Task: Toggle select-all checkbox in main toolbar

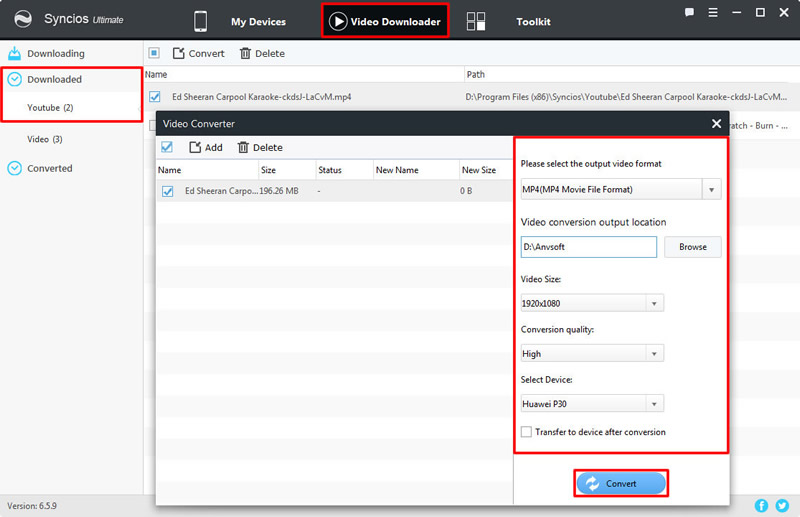Action: pyautogui.click(x=154, y=53)
